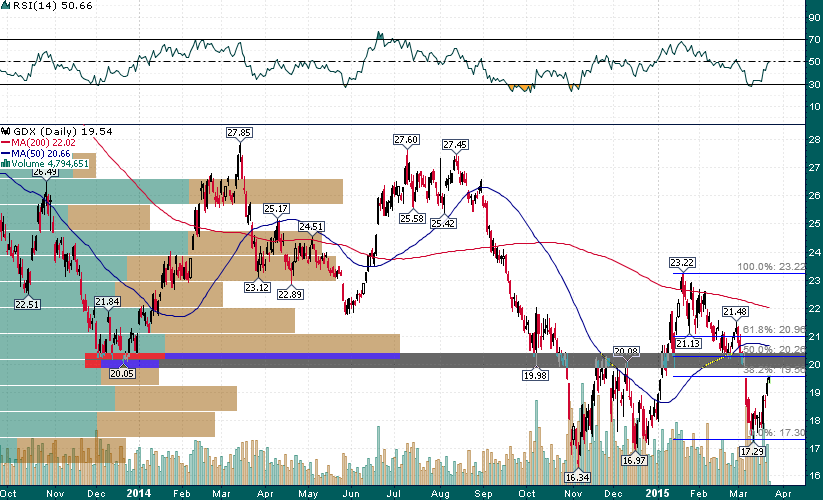Select the 16.34 bottom price label
The width and height of the screenshot is (823, 500).
pos(577,477)
